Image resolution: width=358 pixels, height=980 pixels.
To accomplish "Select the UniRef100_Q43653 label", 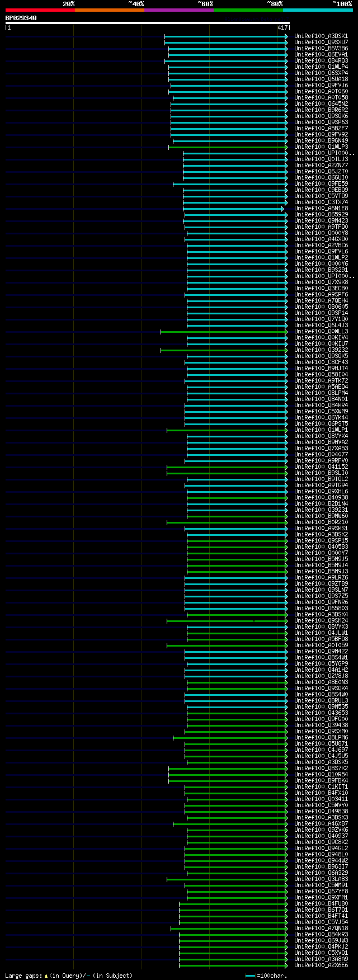I will (321, 713).
